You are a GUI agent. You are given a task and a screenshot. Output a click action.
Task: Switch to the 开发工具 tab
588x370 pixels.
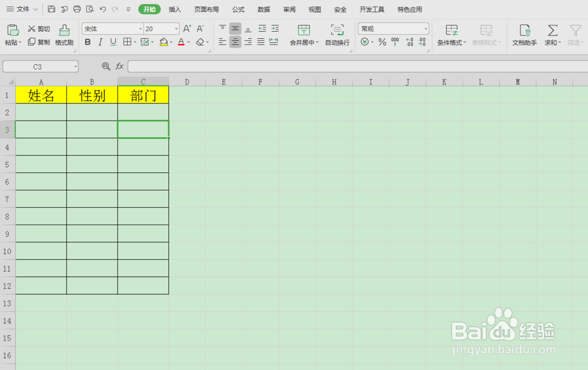click(372, 9)
